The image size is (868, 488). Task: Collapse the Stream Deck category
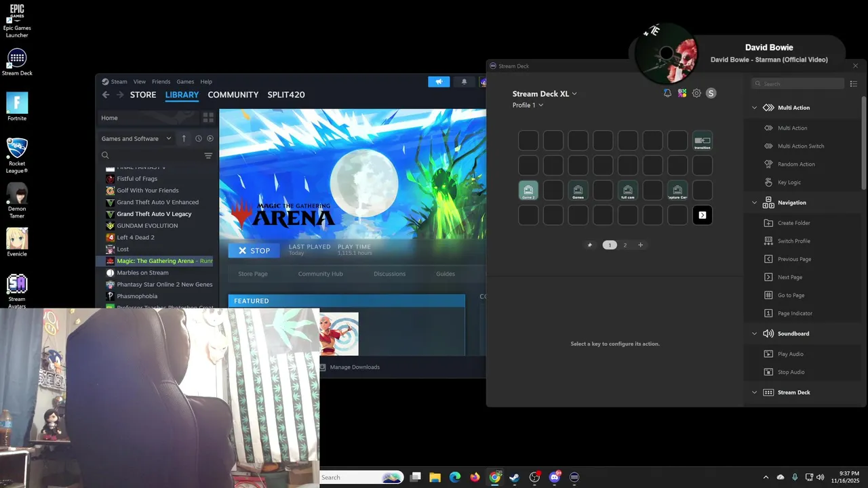pos(754,392)
